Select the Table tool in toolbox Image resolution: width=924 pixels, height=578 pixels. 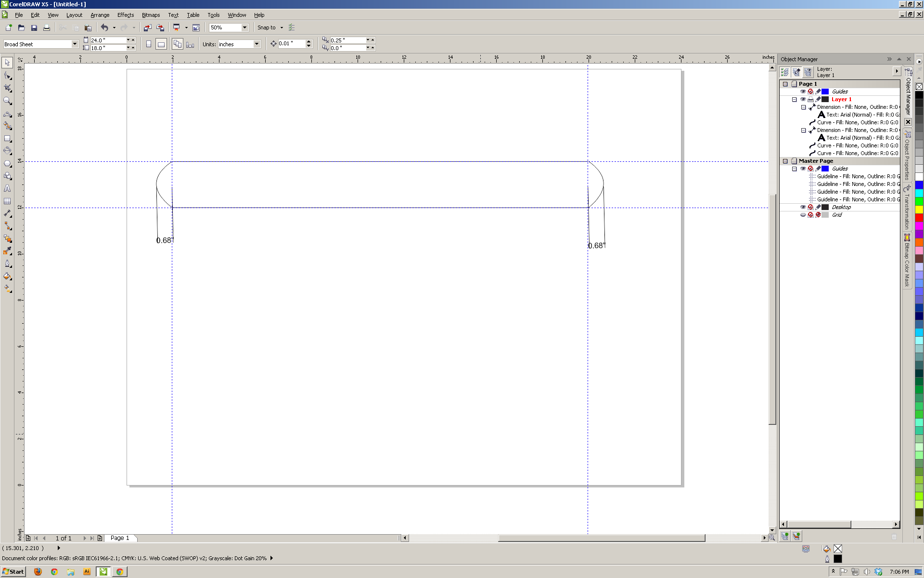(7, 201)
